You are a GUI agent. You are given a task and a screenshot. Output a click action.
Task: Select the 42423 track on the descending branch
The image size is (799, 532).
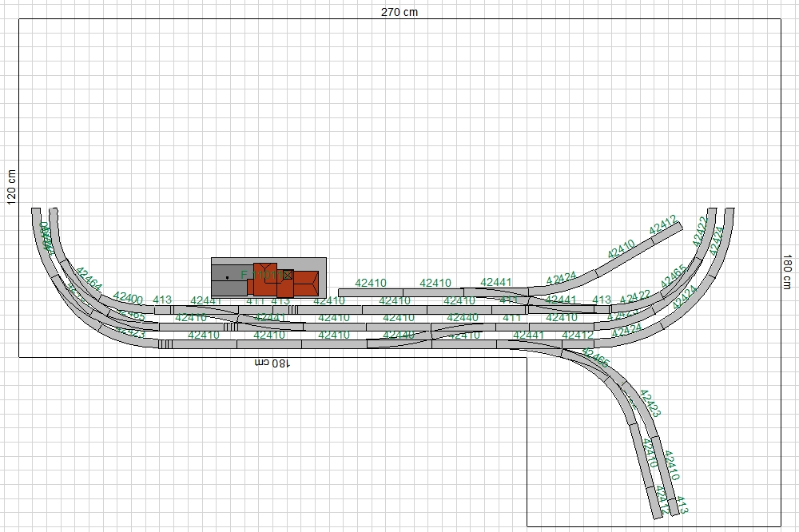(x=650, y=403)
